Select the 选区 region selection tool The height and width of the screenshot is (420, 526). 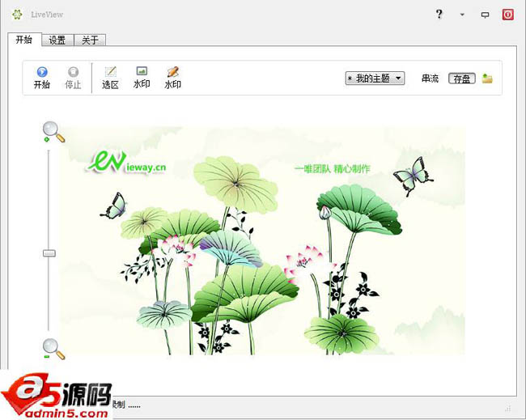point(110,78)
